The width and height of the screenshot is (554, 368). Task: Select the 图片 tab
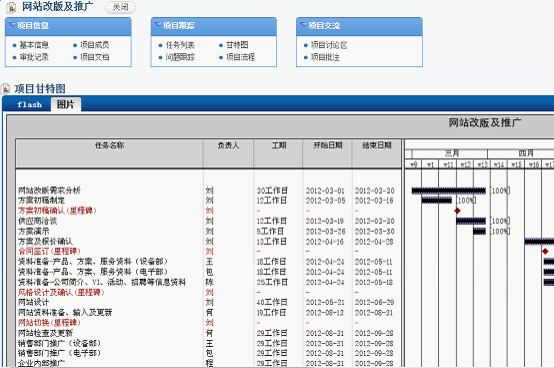tap(66, 104)
